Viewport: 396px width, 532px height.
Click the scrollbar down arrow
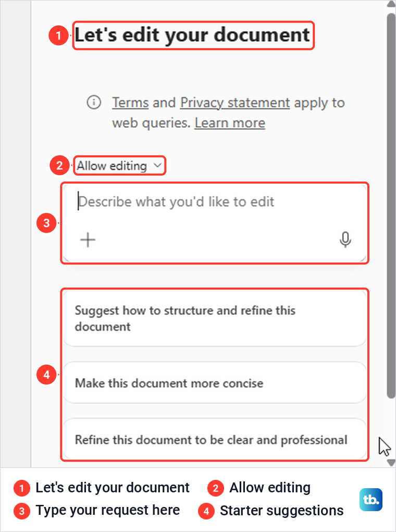coord(391,463)
